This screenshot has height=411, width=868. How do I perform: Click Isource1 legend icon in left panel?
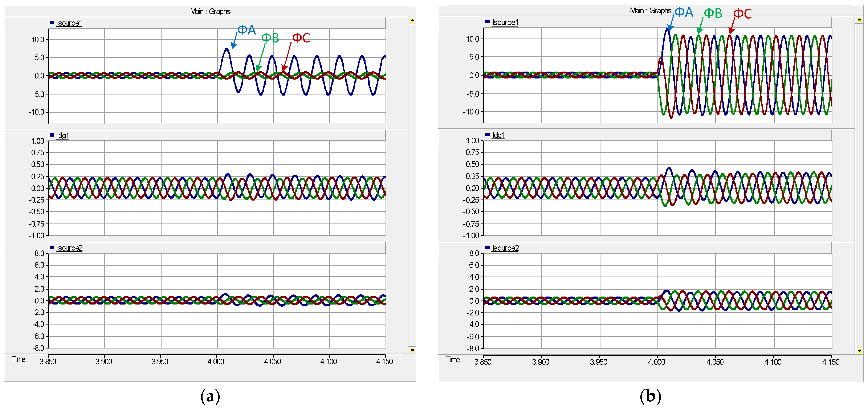(52, 23)
